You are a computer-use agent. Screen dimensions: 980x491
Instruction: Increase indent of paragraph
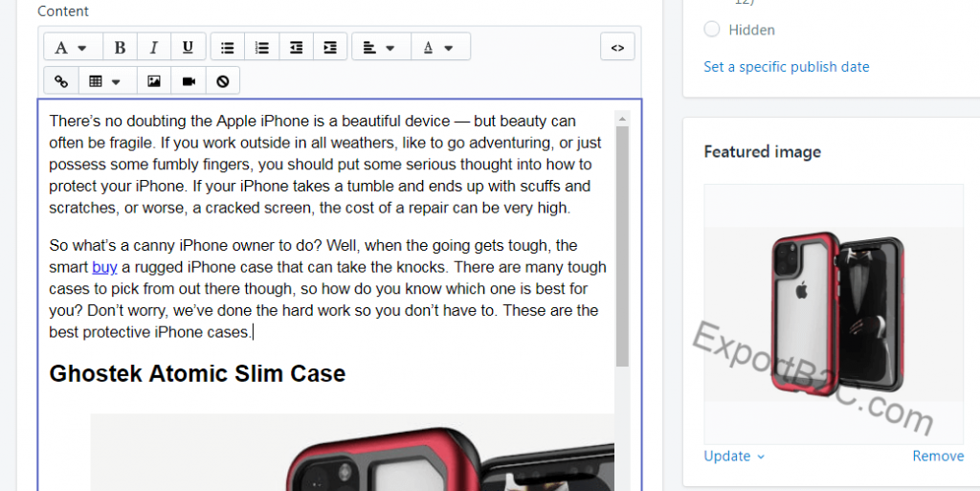[x=330, y=47]
